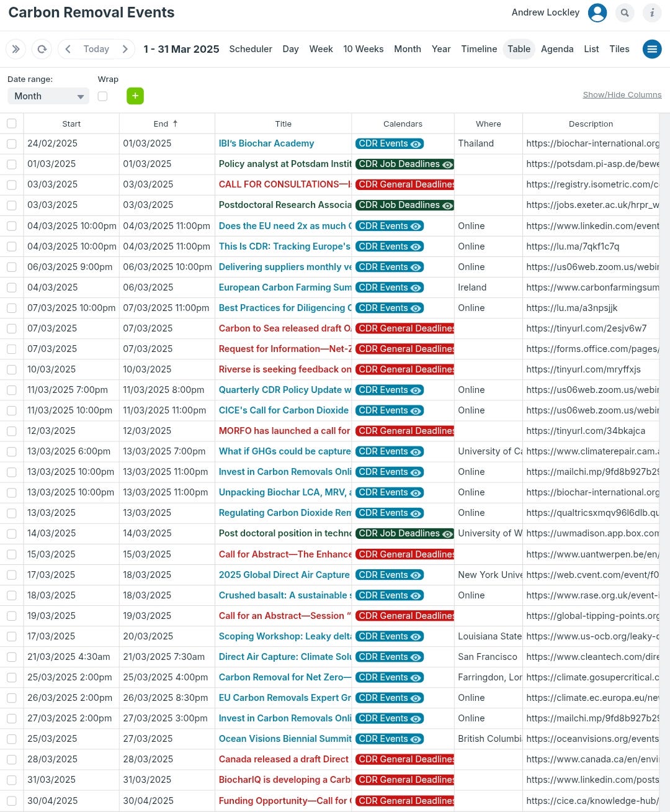The image size is (670, 812).
Task: Toggle eye on Postdoctoral Research Associate Job Deadlines tag
Action: (x=448, y=205)
